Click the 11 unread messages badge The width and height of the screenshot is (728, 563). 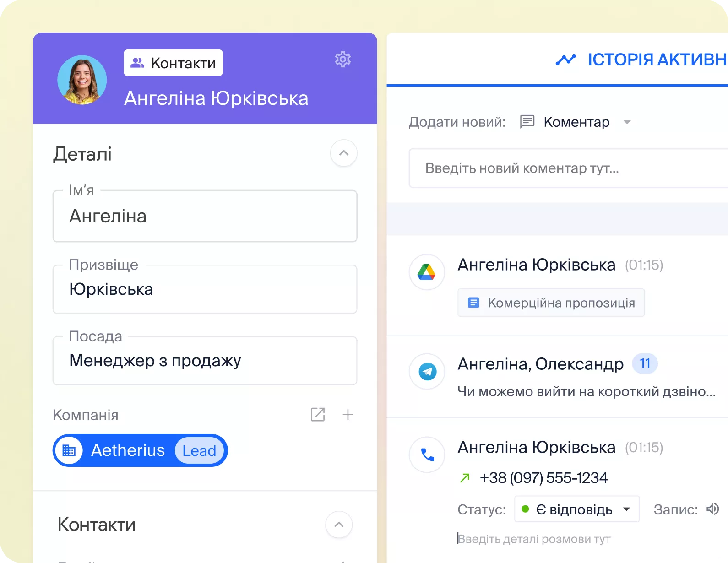645,364
